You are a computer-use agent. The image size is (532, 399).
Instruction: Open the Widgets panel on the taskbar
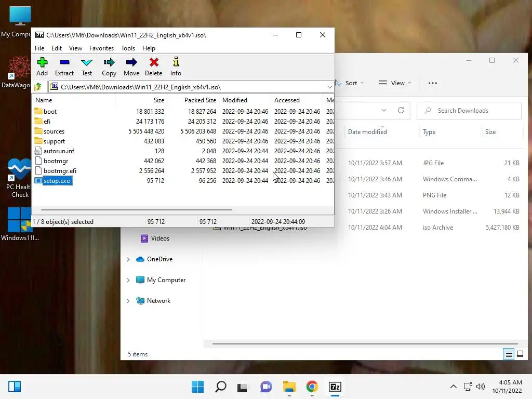click(x=15, y=387)
